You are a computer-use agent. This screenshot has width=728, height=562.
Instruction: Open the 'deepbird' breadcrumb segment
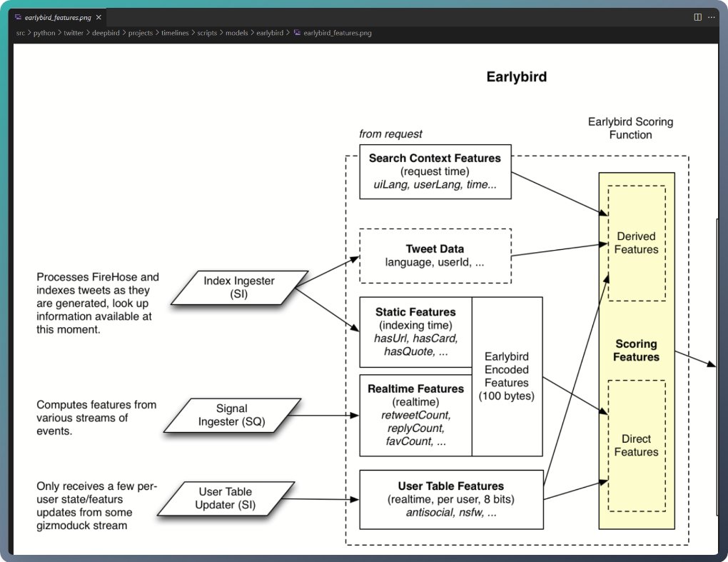(106, 33)
